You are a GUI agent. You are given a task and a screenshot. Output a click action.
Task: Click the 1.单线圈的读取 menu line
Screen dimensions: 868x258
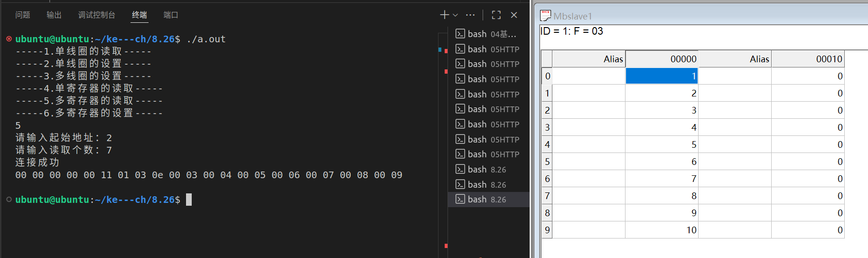point(84,51)
